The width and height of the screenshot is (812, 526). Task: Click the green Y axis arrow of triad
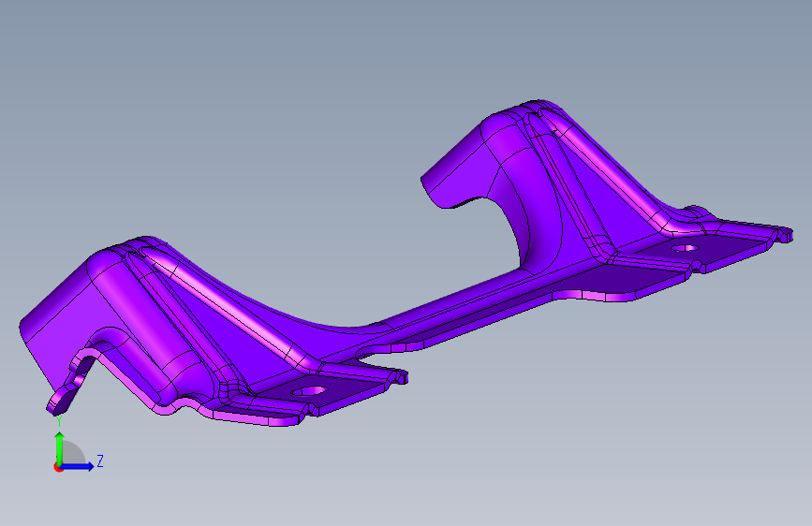60,447
